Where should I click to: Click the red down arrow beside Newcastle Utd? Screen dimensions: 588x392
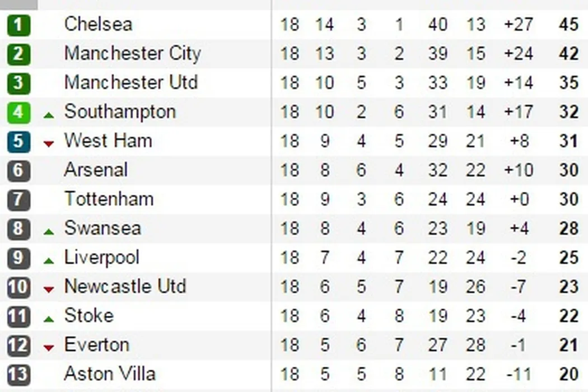pyautogui.click(x=49, y=290)
